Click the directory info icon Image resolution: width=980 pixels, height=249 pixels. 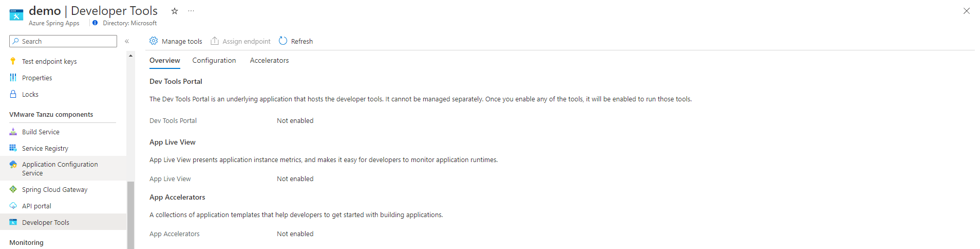pos(95,23)
